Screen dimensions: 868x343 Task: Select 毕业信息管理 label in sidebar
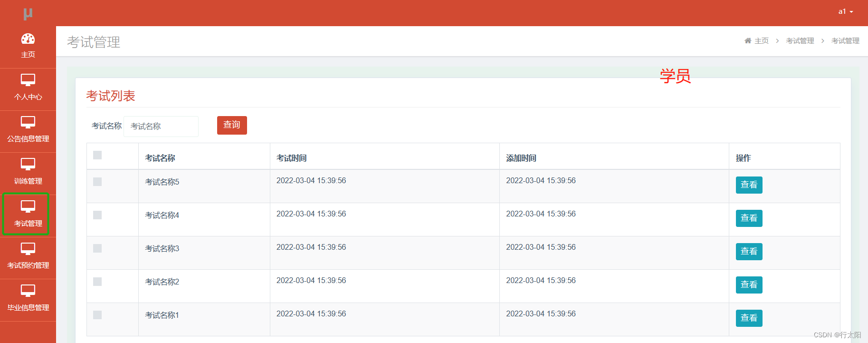click(x=28, y=308)
